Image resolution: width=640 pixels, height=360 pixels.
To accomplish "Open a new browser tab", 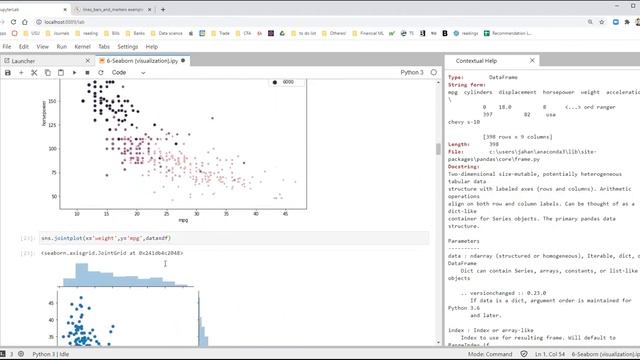I will [163, 9].
